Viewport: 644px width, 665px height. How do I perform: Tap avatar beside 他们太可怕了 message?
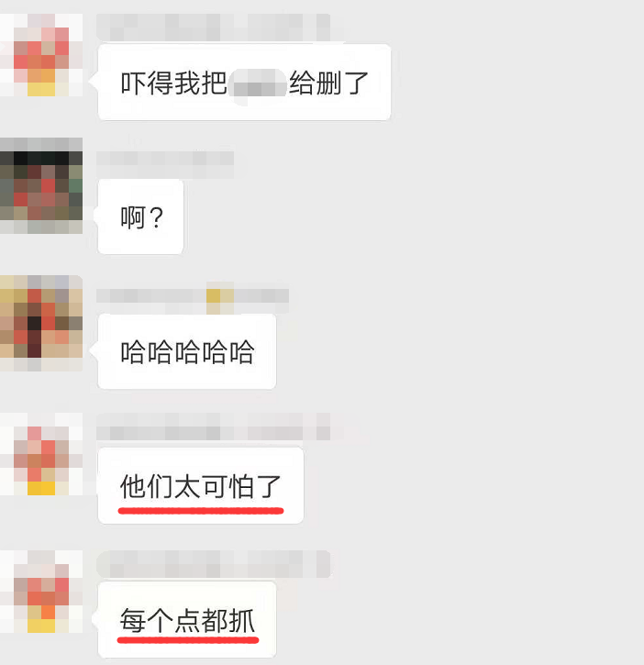click(x=41, y=454)
